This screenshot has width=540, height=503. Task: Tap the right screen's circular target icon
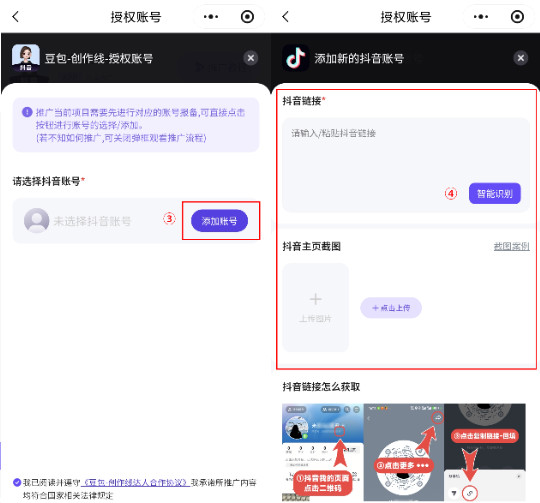517,17
